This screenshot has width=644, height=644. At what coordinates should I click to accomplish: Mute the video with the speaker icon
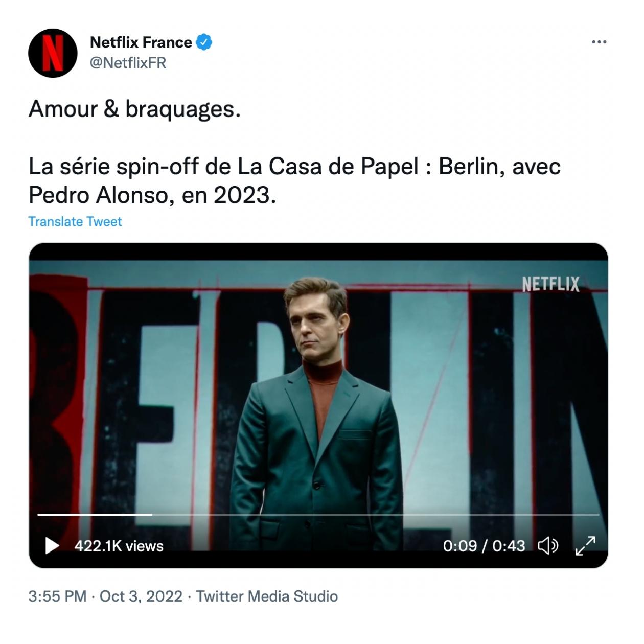click(x=548, y=546)
